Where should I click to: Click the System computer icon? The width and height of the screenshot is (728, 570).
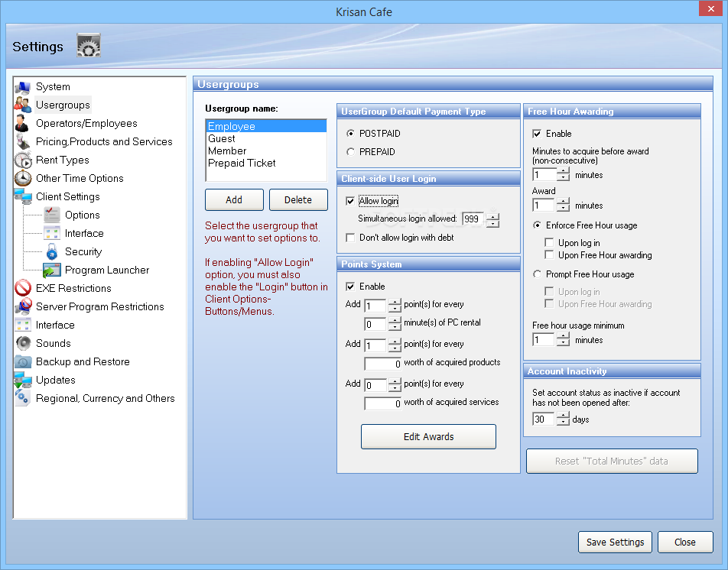[x=23, y=87]
